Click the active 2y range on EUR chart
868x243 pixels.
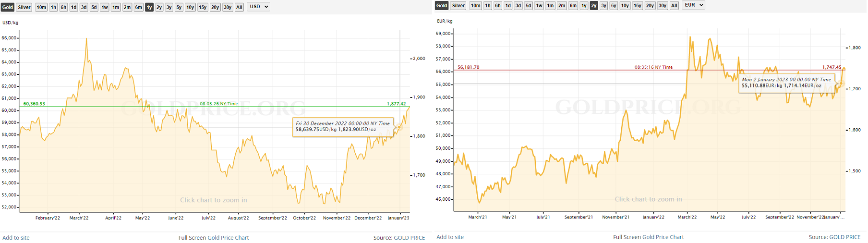tap(594, 5)
